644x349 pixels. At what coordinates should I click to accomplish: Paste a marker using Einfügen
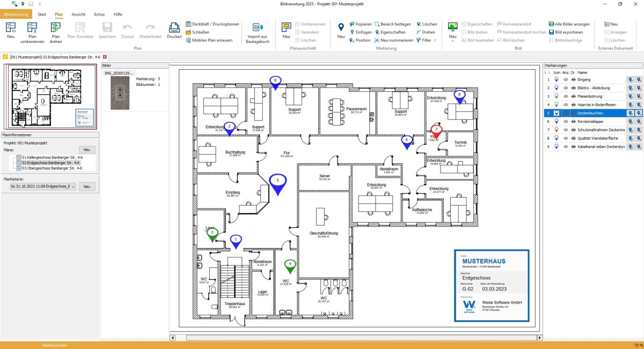[360, 32]
